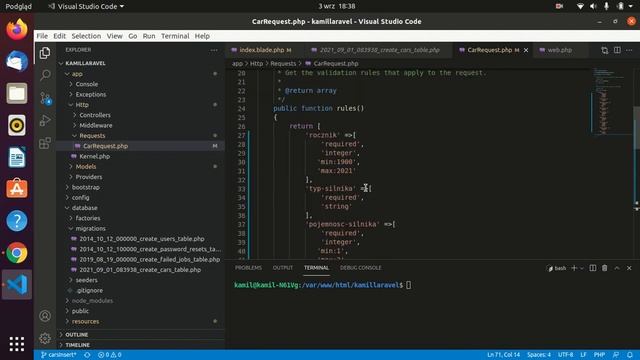
Task: Launch Google Chrome from the dock
Action: pyautogui.click(x=17, y=253)
